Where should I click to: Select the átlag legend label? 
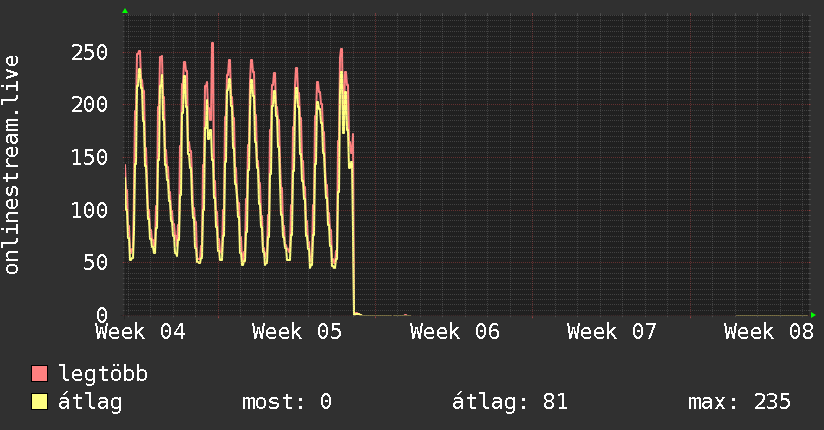tap(90, 402)
